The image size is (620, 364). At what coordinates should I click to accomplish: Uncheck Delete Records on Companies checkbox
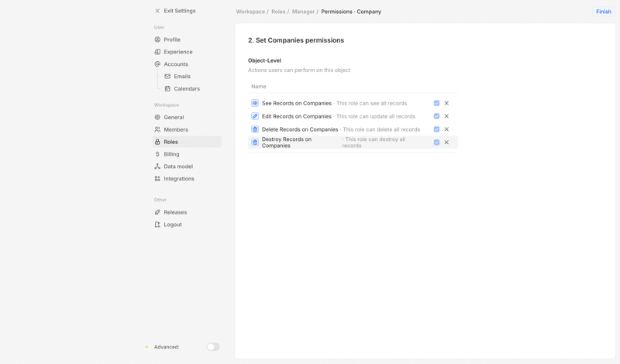(x=436, y=129)
